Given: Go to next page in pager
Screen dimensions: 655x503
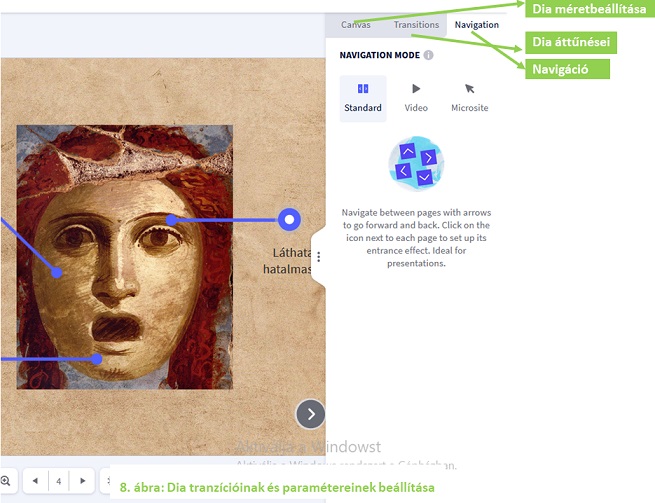Looking at the screenshot, I should tap(83, 481).
